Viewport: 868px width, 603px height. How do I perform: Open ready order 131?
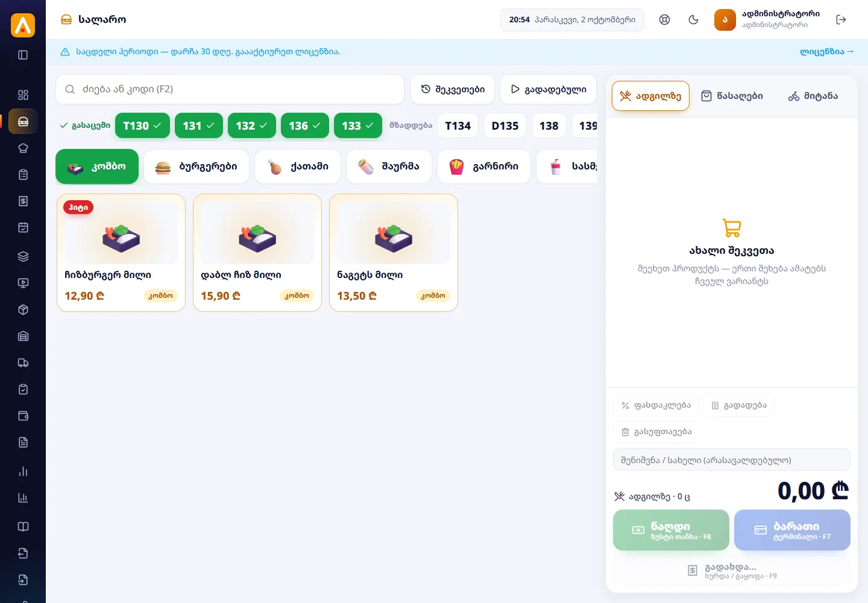click(199, 125)
